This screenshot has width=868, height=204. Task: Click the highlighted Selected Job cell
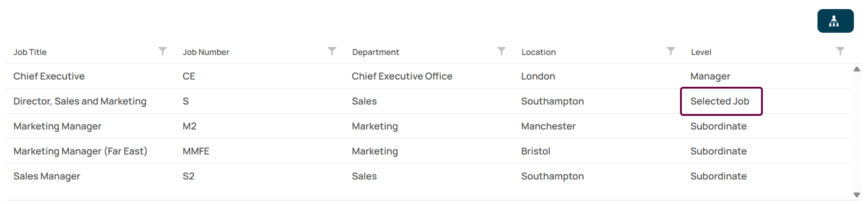(x=721, y=101)
